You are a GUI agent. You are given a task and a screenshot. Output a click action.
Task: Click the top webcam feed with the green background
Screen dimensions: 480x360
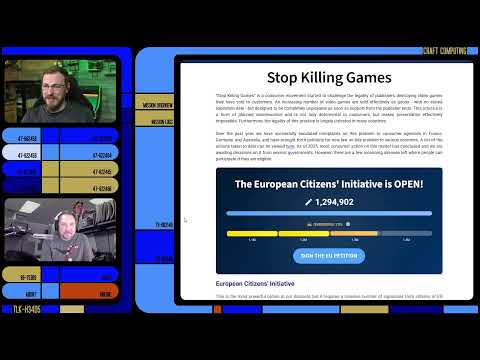(x=60, y=91)
